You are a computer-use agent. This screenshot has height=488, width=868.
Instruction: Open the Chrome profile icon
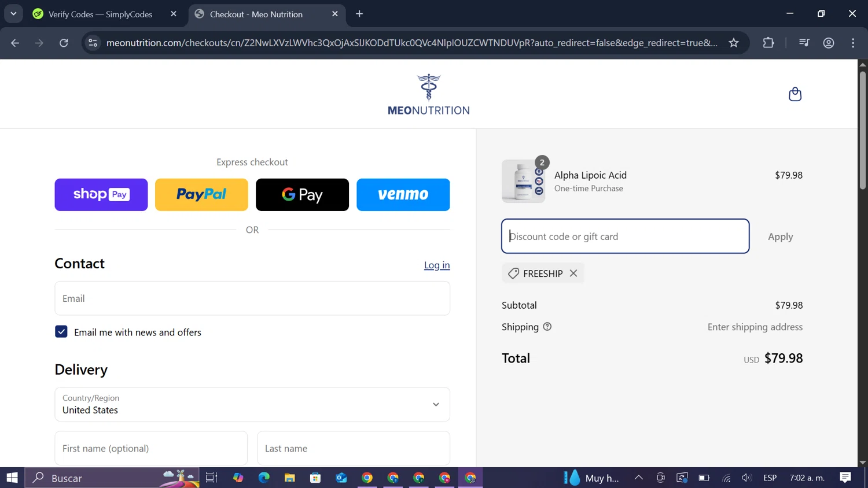[829, 43]
